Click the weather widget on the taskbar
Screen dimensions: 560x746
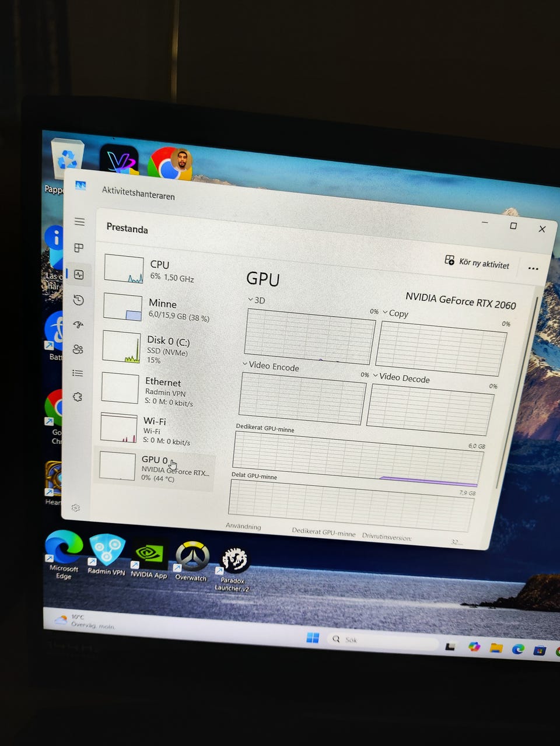(85, 621)
